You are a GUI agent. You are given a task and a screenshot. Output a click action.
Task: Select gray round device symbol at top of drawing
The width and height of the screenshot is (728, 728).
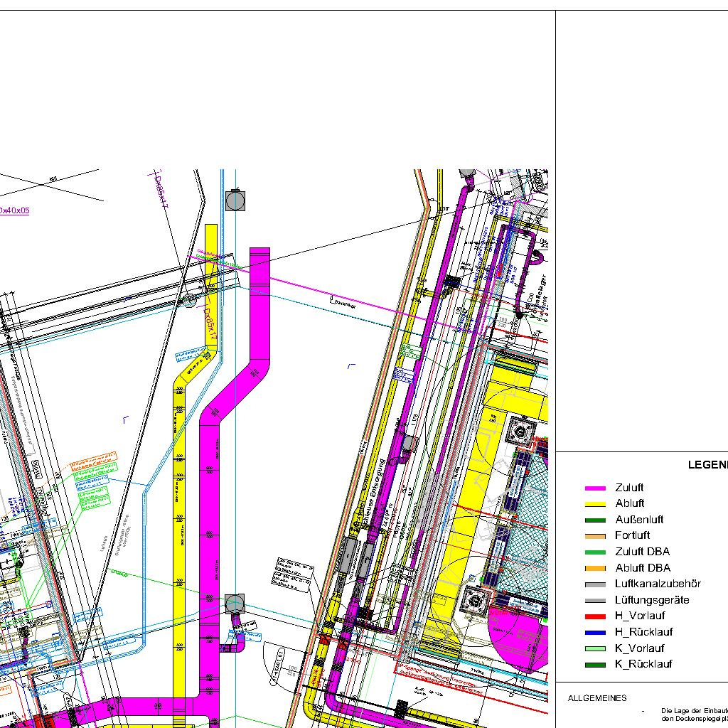(x=235, y=201)
